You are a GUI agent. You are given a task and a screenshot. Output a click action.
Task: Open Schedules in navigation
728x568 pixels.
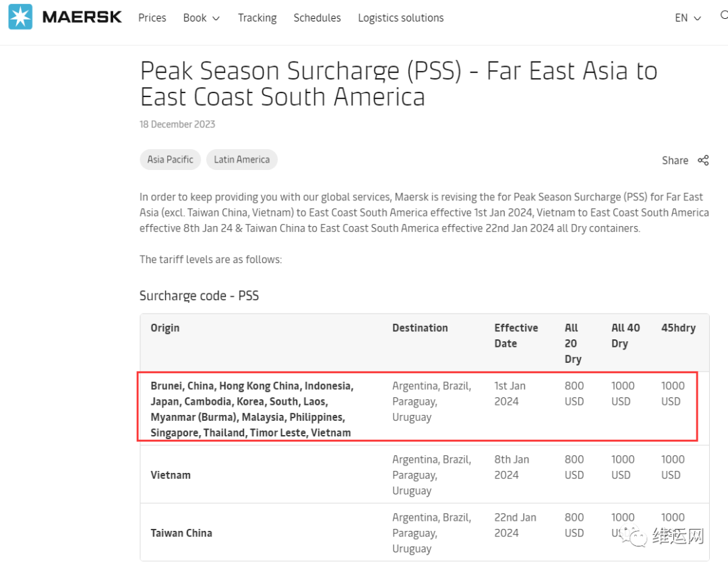click(317, 18)
